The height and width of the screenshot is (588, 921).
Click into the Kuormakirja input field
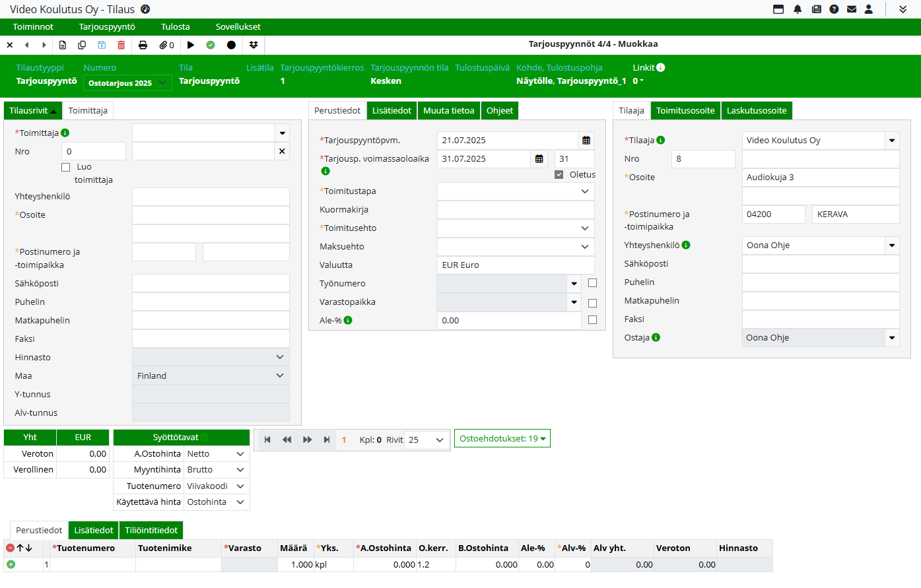(x=515, y=210)
